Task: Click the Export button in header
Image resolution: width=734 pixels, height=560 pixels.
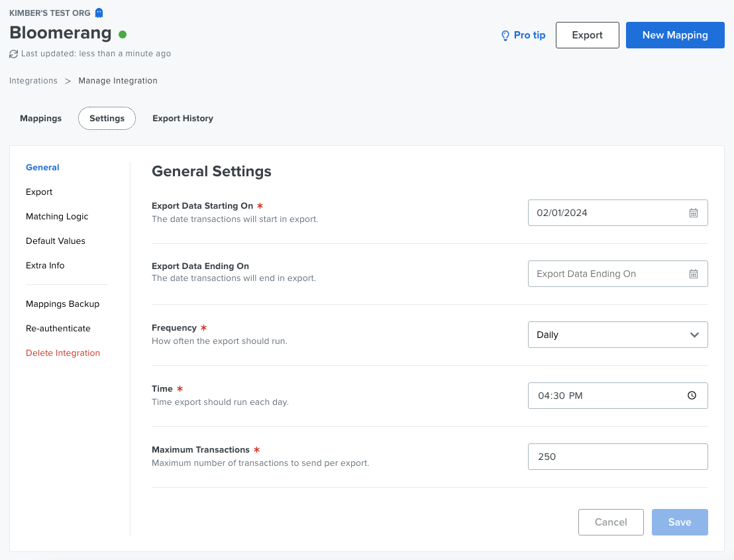Action: (587, 35)
